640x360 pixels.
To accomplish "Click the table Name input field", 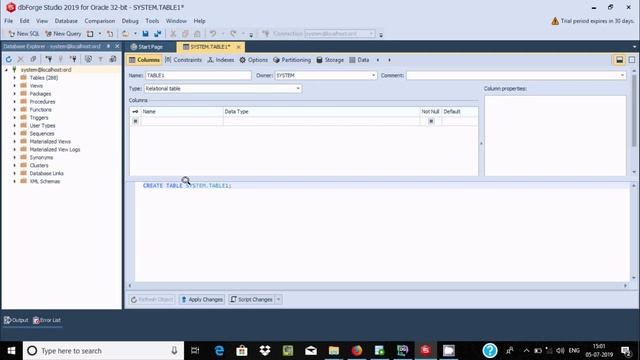I will [198, 76].
